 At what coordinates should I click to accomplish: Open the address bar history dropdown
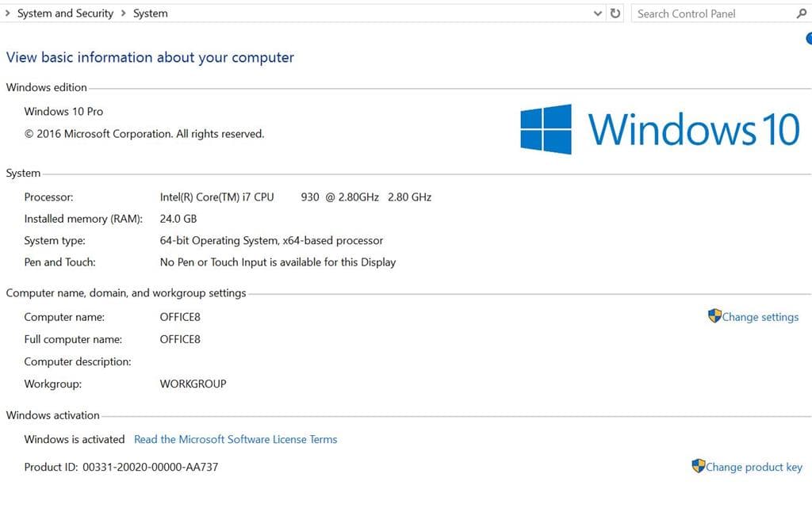click(x=598, y=13)
